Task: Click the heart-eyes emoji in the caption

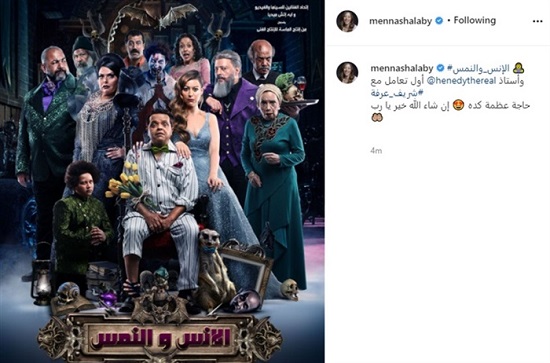Action: coord(458,105)
